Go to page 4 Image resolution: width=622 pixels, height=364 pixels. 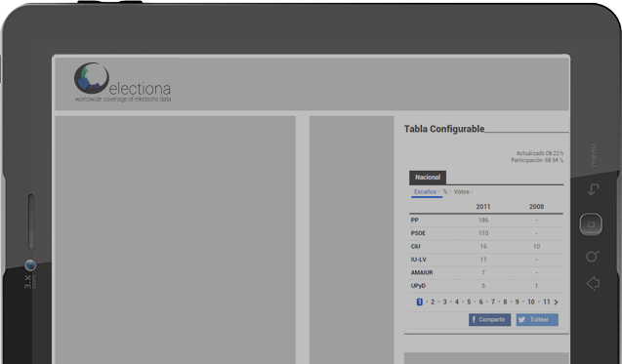(x=457, y=302)
